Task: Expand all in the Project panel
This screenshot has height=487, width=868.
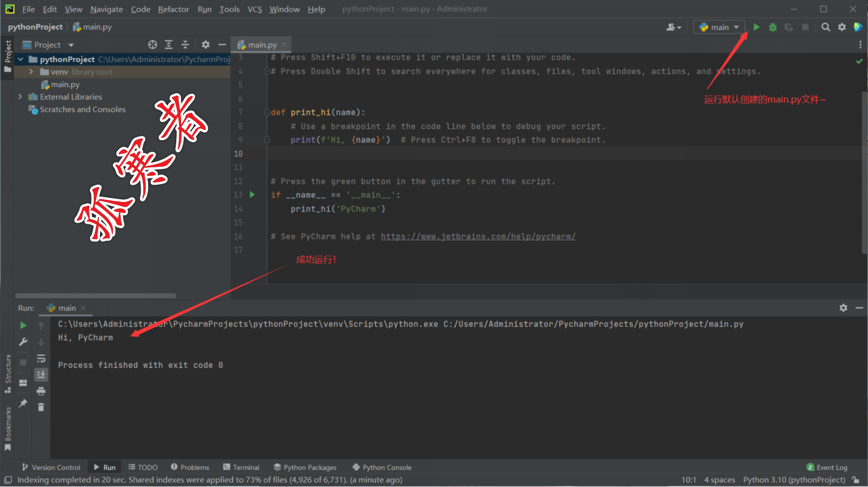Action: (169, 45)
